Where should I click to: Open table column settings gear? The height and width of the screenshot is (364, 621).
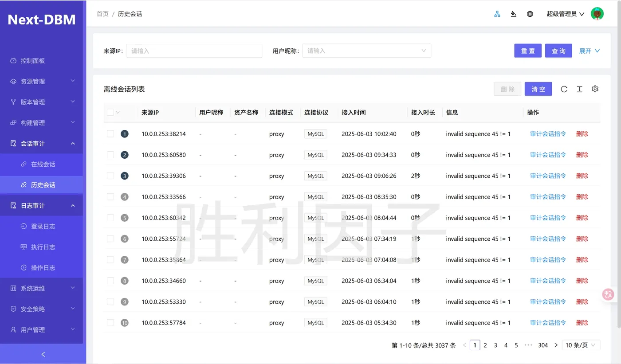[595, 89]
